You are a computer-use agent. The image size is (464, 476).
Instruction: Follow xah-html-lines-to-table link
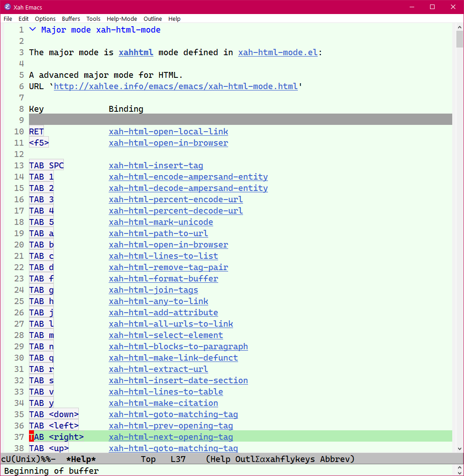tap(166, 392)
